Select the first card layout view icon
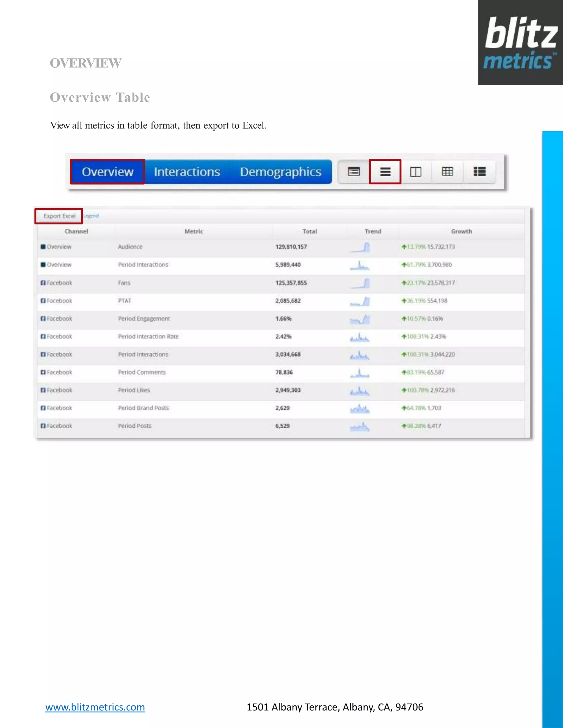The image size is (563, 728). click(x=354, y=172)
